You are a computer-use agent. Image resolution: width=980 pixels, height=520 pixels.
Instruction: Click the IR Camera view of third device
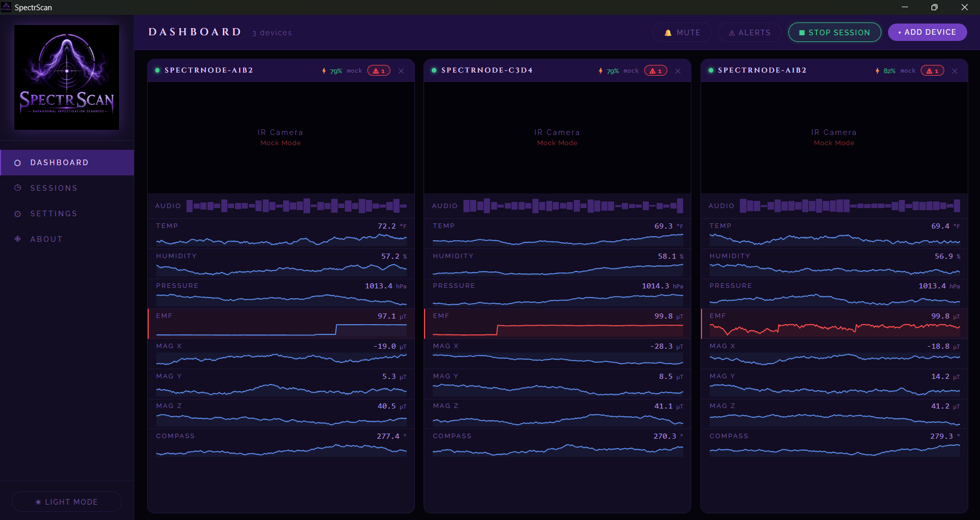834,138
